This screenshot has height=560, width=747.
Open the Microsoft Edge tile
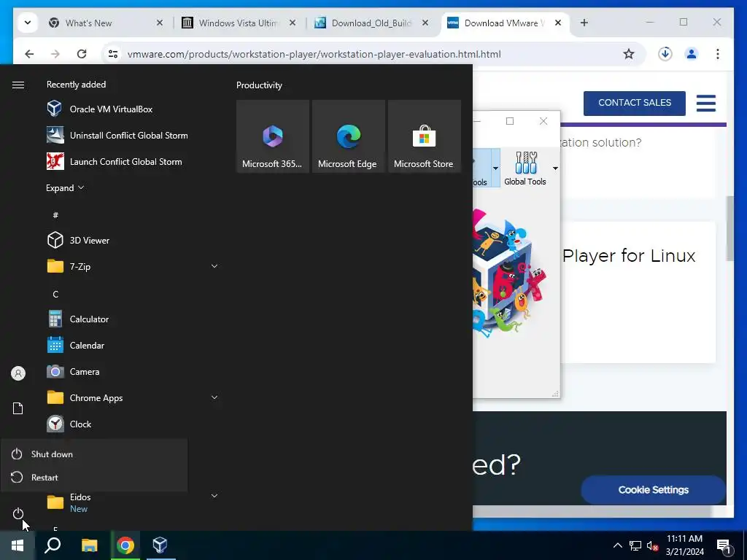coord(348,136)
